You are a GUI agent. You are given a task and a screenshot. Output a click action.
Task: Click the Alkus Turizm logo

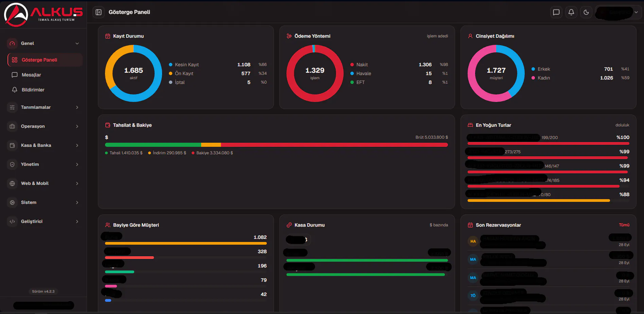(x=43, y=14)
